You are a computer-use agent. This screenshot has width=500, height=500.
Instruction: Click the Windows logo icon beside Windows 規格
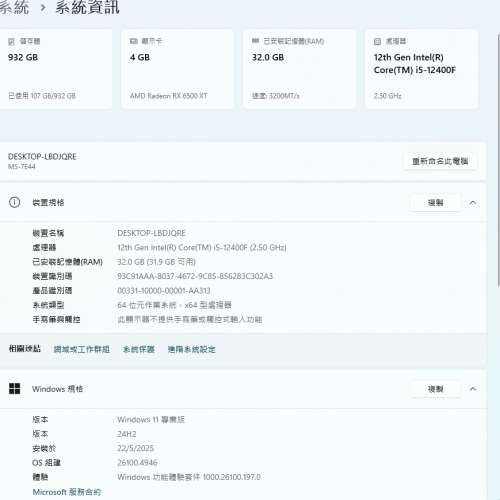click(x=15, y=389)
